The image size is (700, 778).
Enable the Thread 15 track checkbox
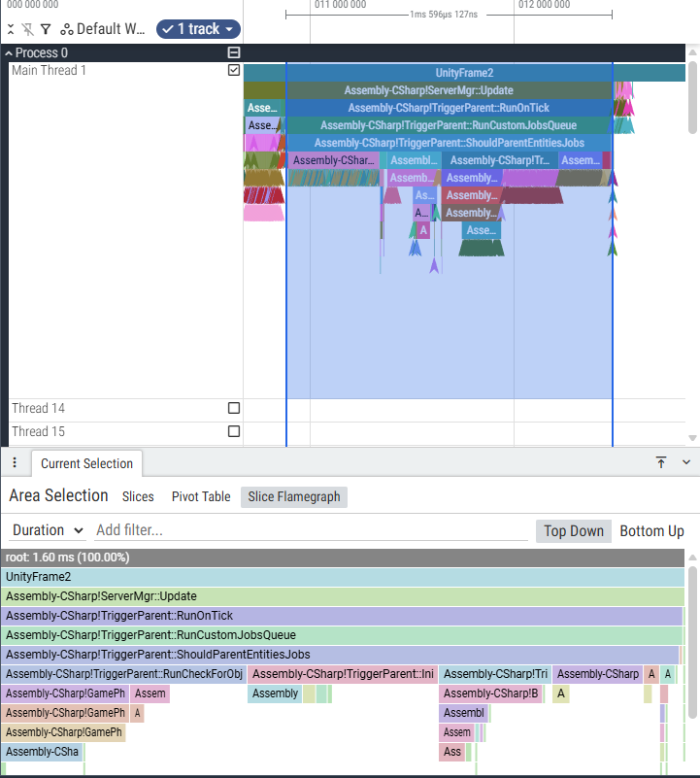tap(233, 431)
